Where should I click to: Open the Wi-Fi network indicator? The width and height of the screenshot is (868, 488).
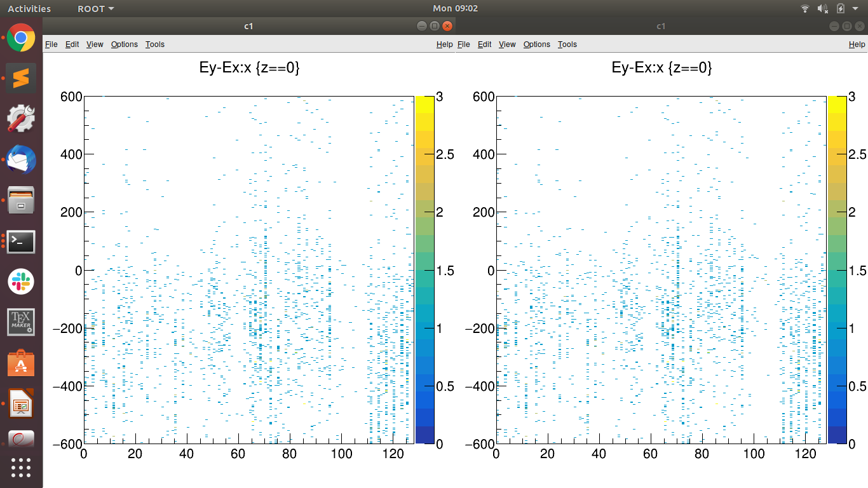(x=805, y=8)
